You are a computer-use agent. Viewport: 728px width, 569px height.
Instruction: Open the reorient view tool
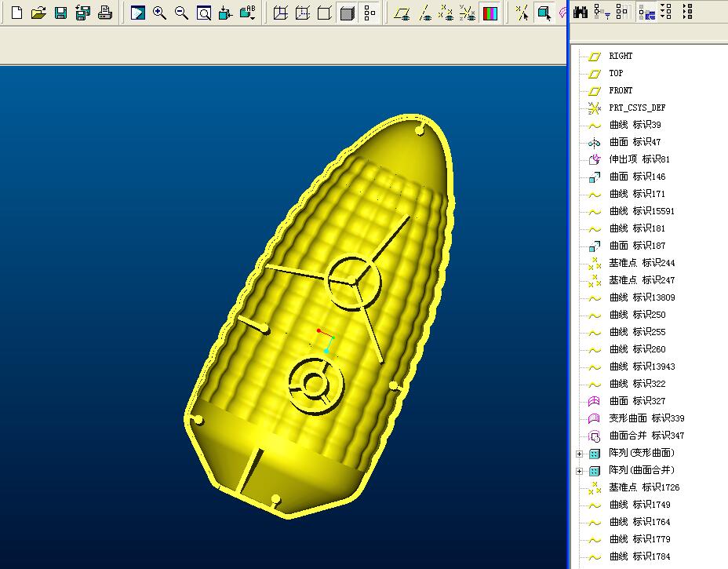coord(226,13)
